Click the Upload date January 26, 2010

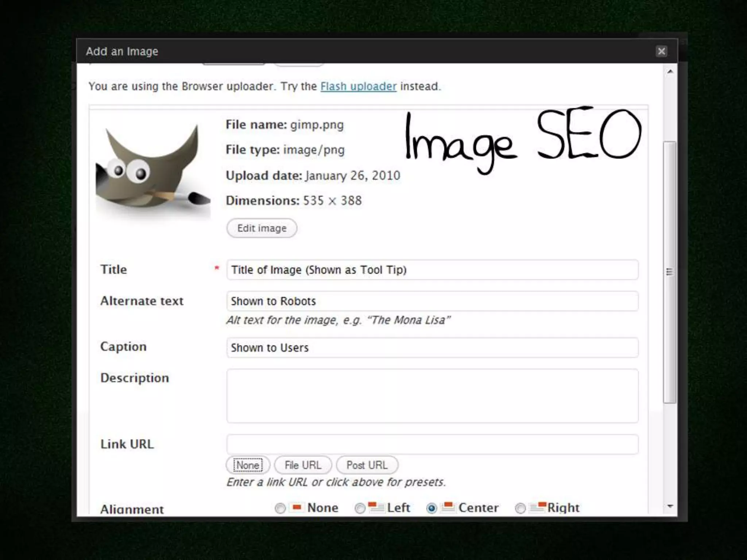313,175
